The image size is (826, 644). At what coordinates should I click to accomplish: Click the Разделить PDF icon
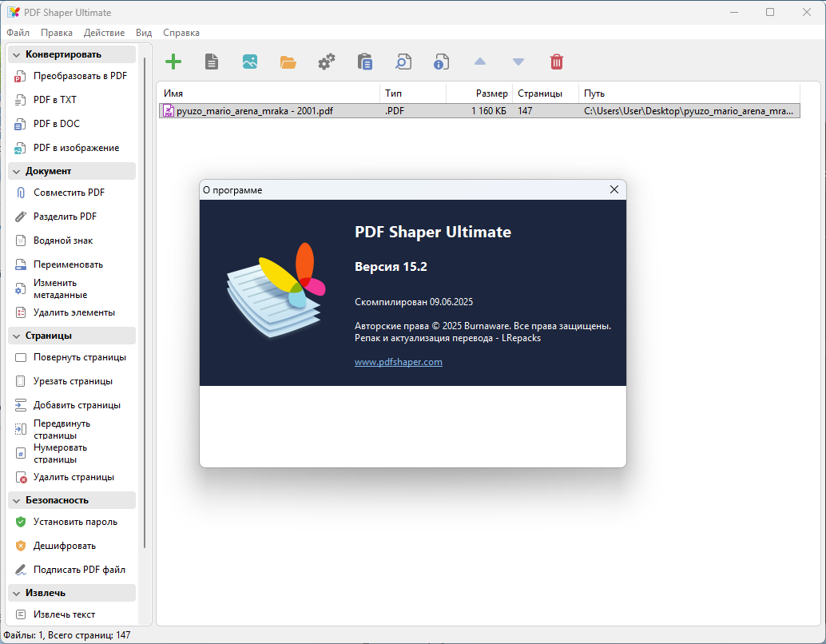coord(21,217)
